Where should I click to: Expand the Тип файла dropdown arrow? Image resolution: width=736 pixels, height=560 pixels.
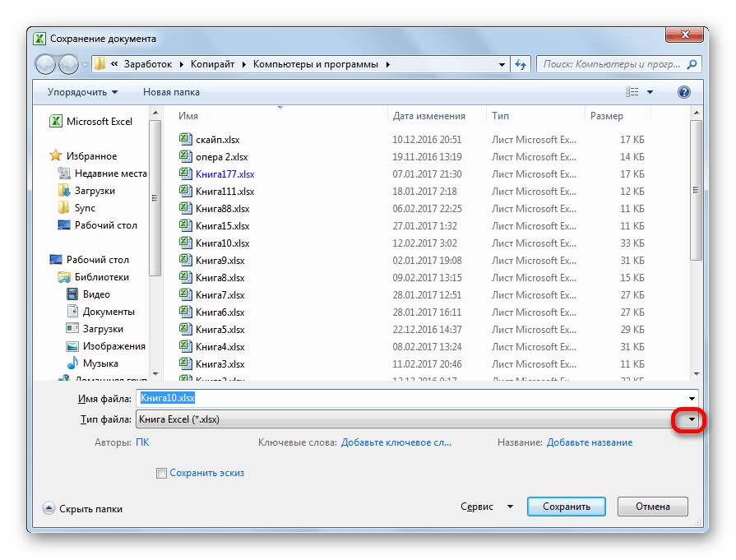[x=692, y=419]
